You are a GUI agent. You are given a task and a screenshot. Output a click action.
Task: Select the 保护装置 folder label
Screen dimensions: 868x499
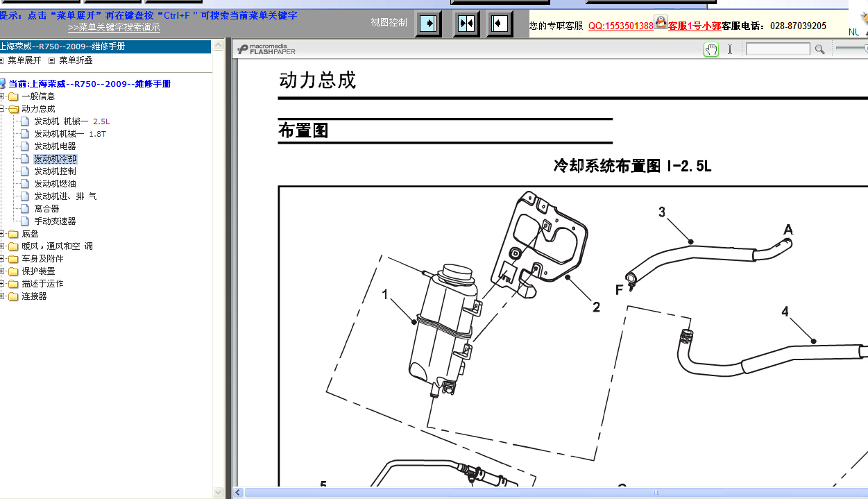[x=38, y=271]
